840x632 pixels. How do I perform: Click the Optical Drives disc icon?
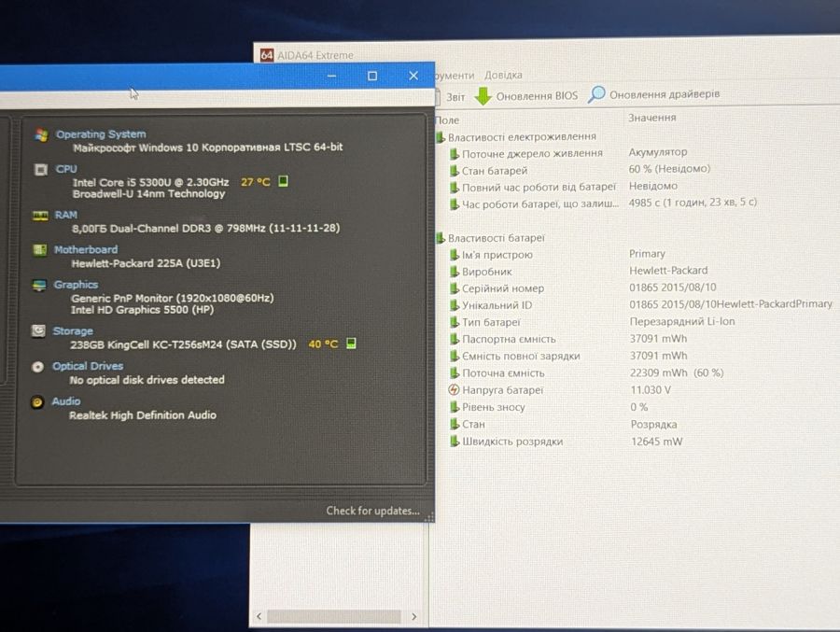click(x=37, y=367)
